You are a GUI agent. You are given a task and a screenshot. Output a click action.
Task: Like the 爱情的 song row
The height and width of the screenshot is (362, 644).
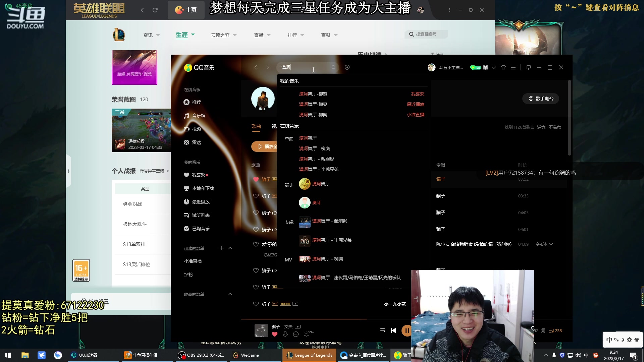(256, 244)
